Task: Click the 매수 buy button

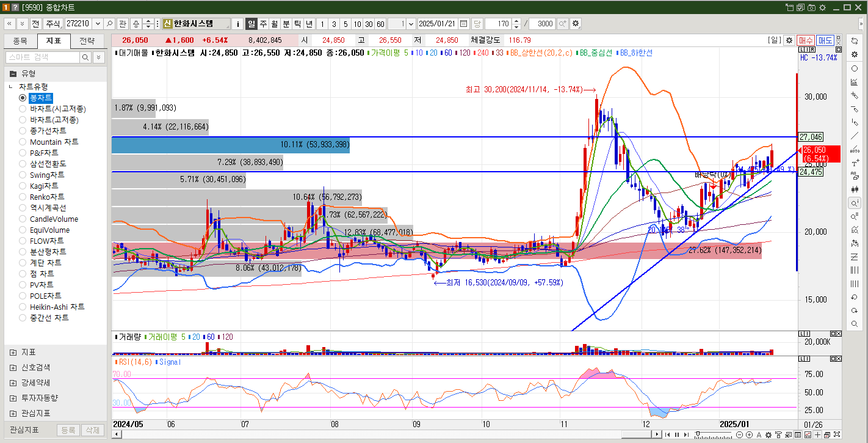Action: point(806,40)
